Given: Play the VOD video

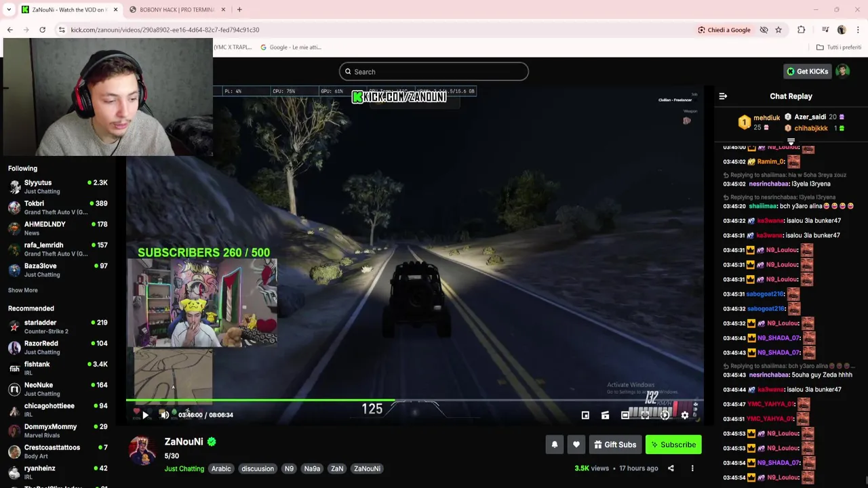Looking at the screenshot, I should (x=144, y=415).
